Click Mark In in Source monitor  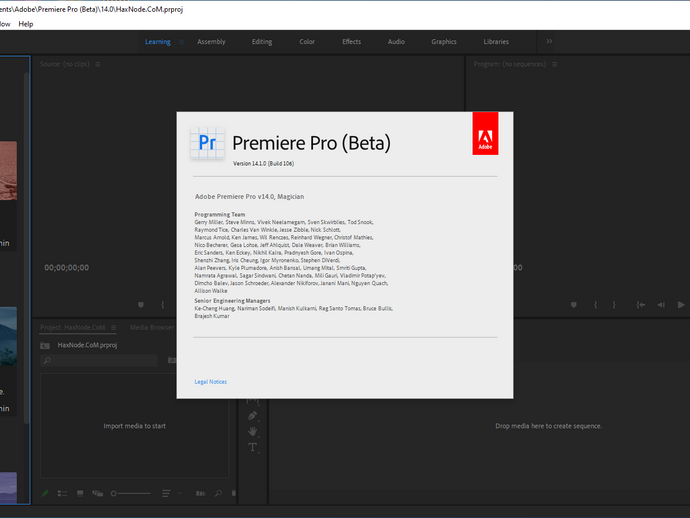[162, 305]
